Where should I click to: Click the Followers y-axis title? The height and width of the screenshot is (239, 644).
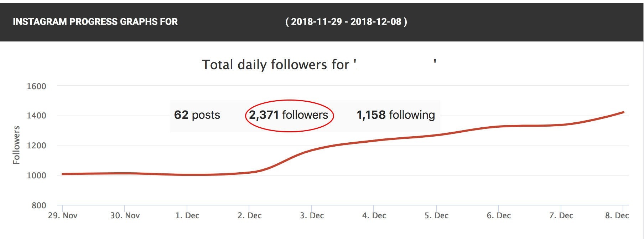click(x=16, y=145)
